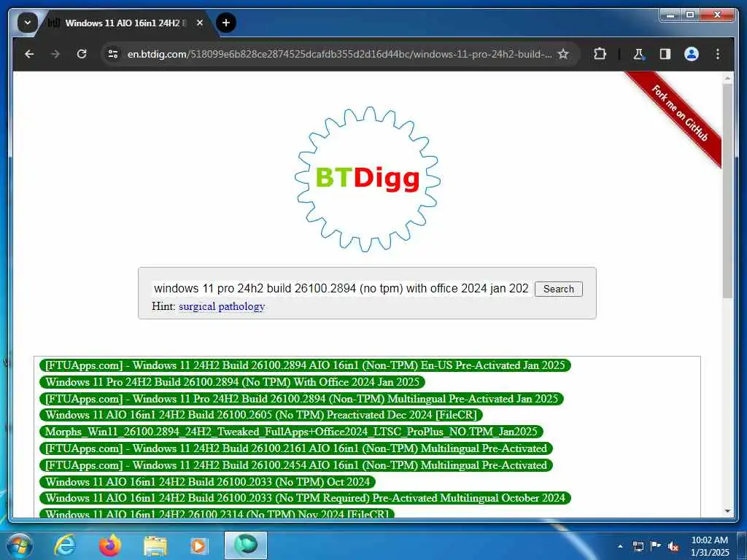Show hidden system tray icons

coord(620,546)
